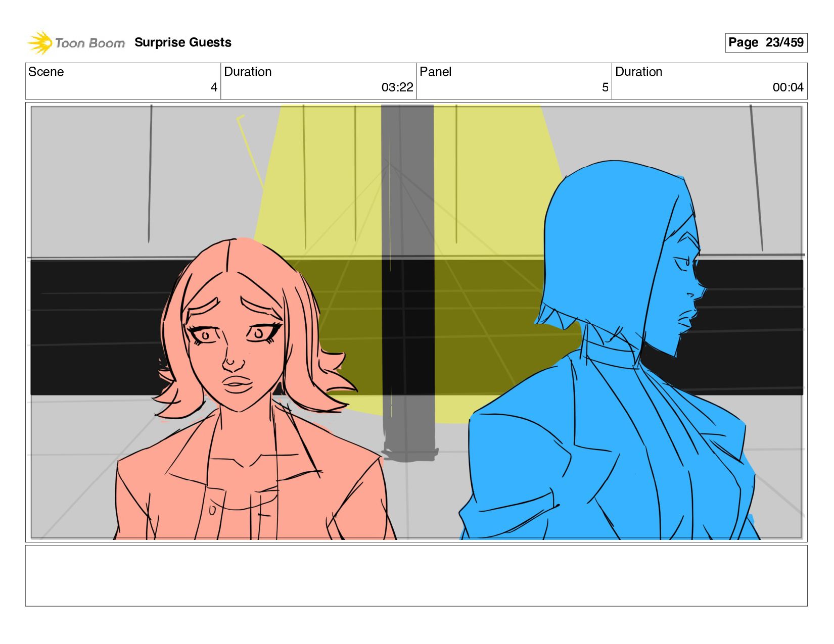This screenshot has width=834, height=644.
Task: Click the 'Panel' label in header table
Action: [435, 72]
